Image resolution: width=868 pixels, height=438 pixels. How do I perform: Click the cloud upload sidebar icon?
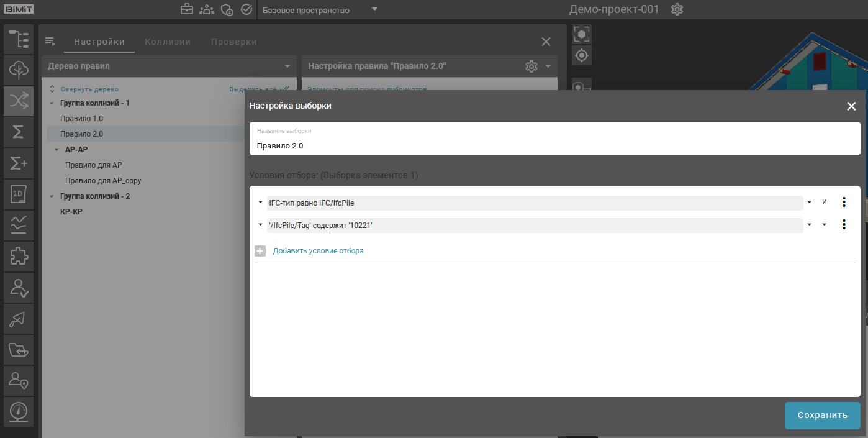tap(19, 70)
